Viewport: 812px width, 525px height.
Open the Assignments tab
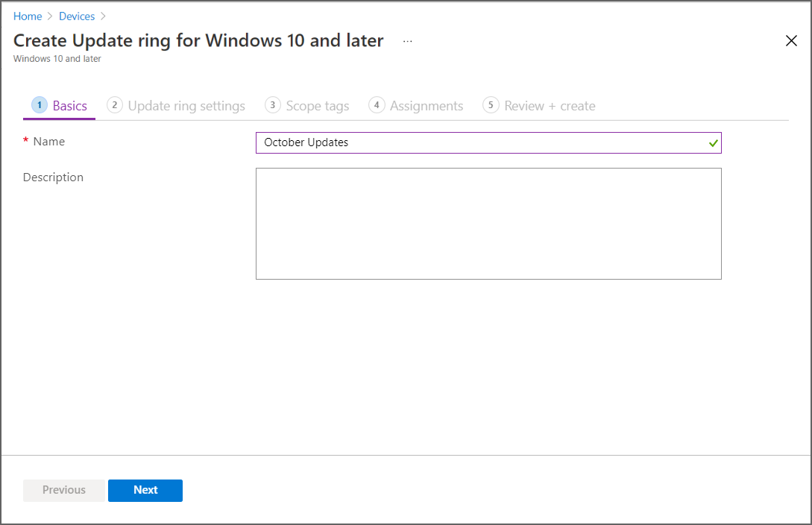[x=426, y=105]
